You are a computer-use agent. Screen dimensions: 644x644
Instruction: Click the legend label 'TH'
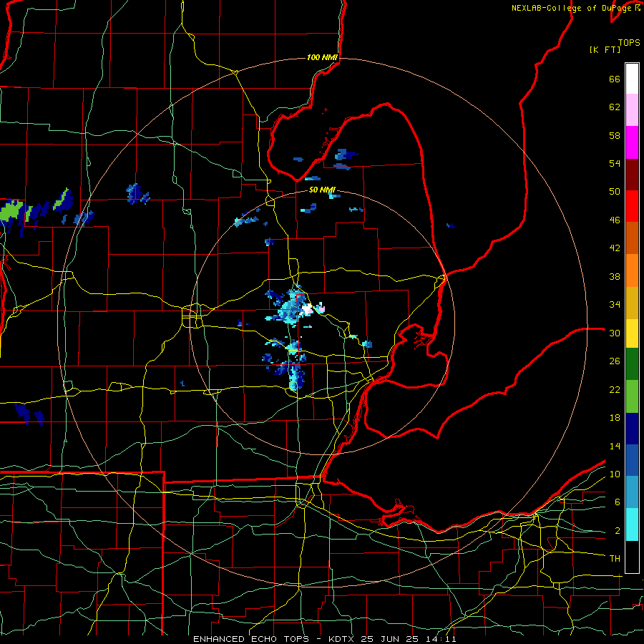[x=615, y=558]
